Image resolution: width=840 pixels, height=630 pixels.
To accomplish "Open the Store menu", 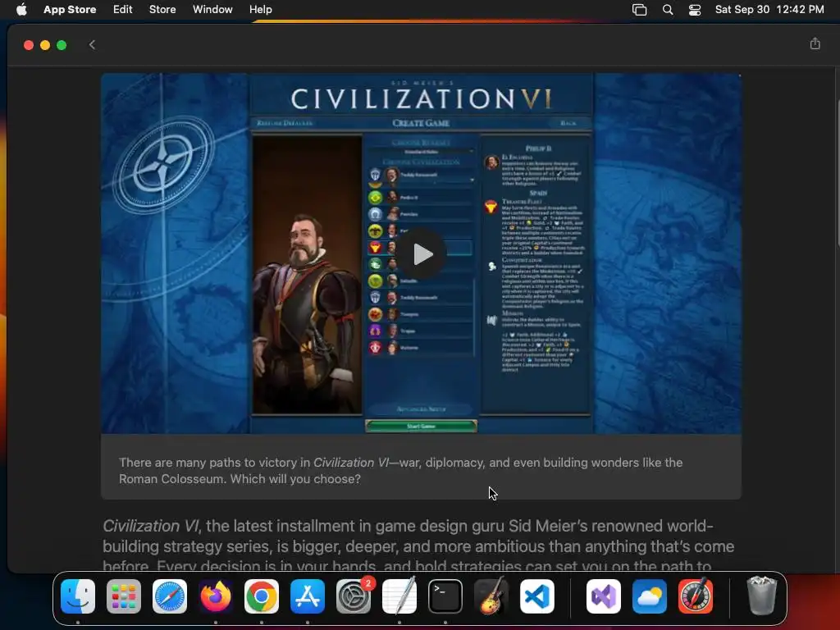I will [x=162, y=9].
